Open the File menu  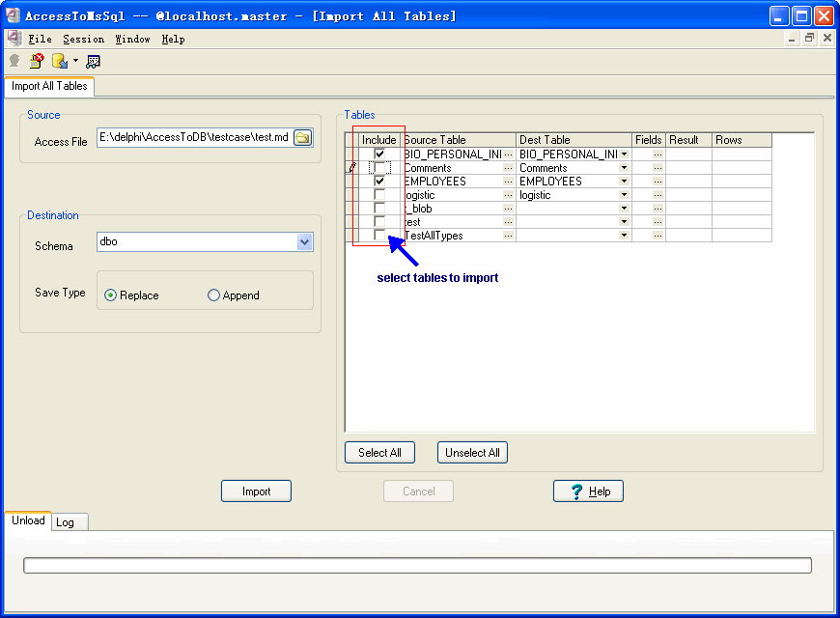coord(41,40)
